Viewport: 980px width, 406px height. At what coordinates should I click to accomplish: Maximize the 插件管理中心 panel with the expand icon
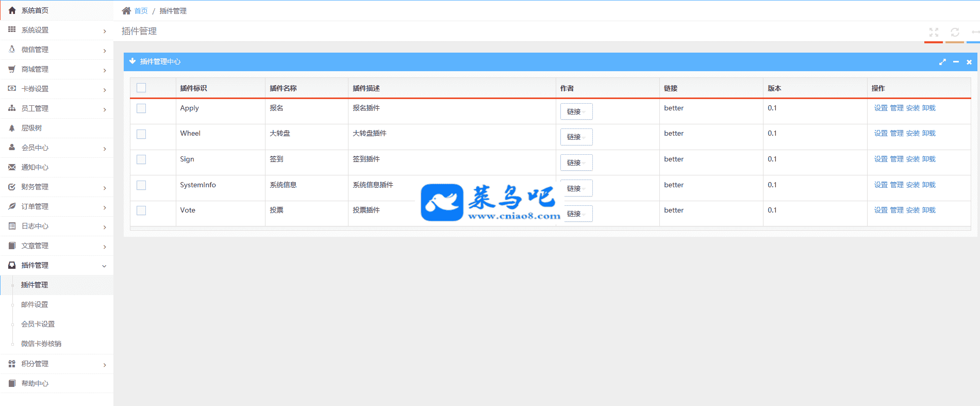pyautogui.click(x=942, y=62)
